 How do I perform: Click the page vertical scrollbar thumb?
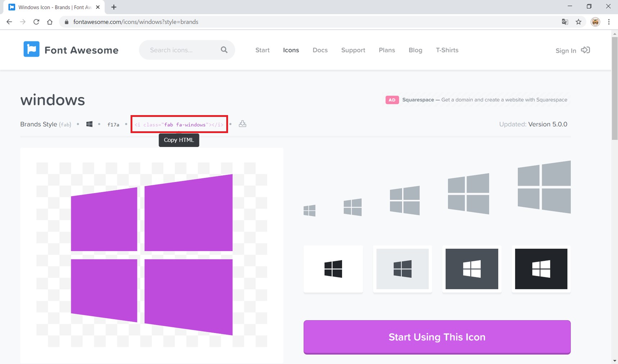[x=615, y=88]
